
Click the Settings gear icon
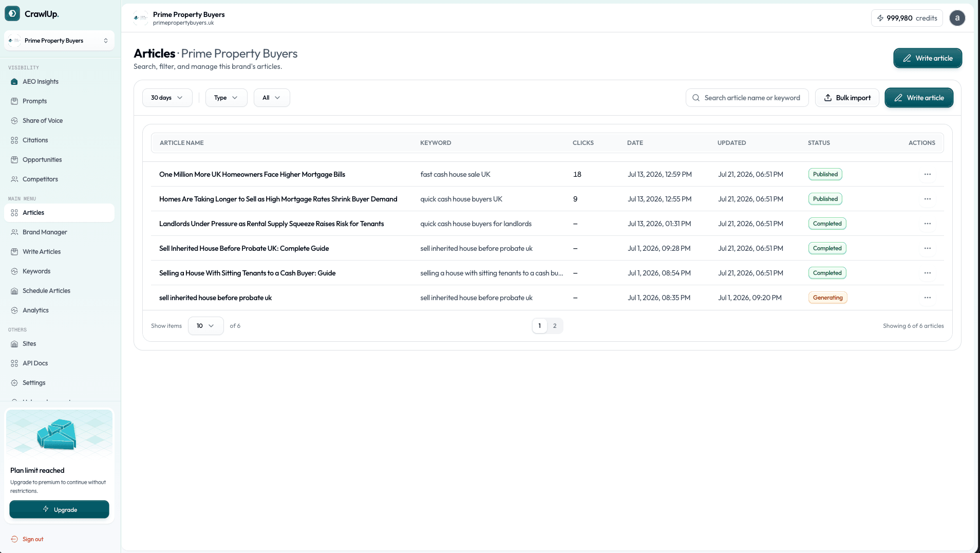coord(14,383)
